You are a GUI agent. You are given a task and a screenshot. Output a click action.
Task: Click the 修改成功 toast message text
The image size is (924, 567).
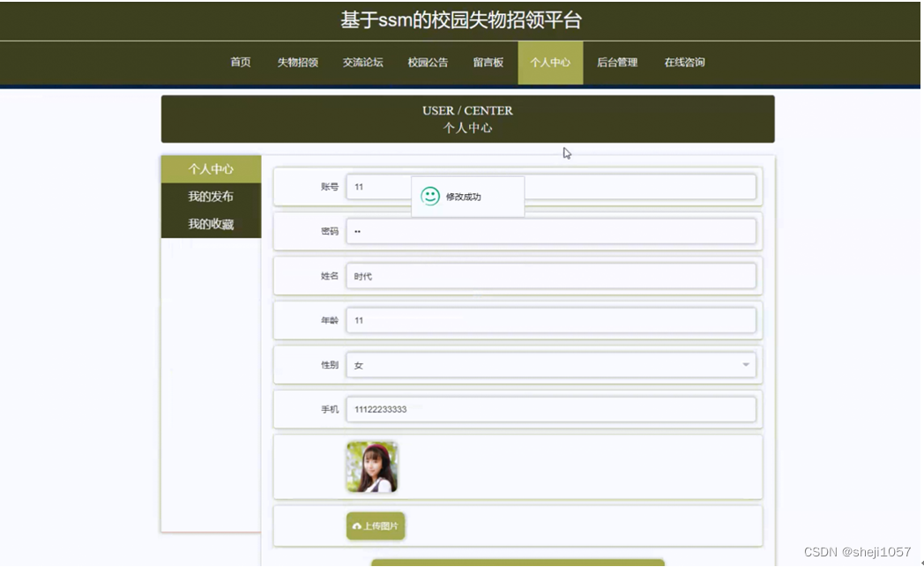[x=463, y=197]
